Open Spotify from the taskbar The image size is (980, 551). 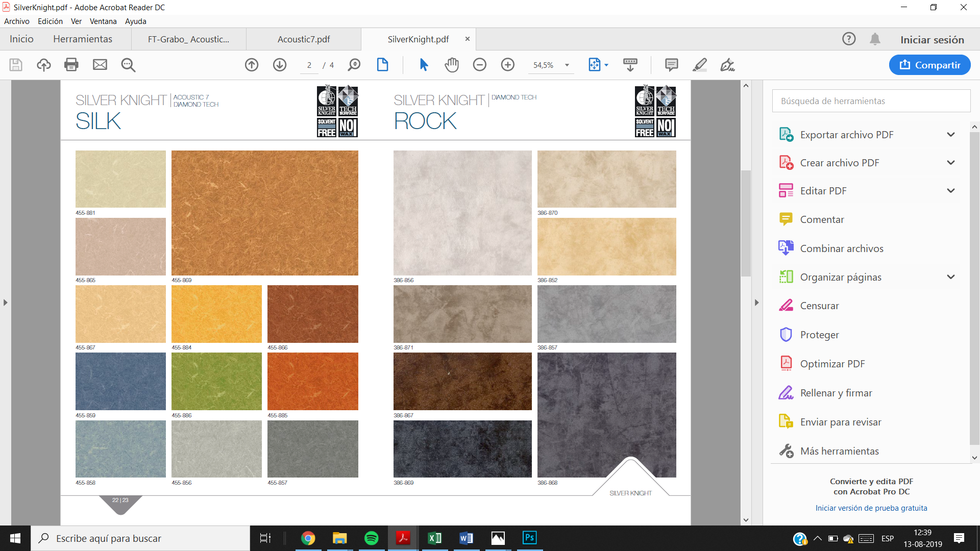pos(372,538)
